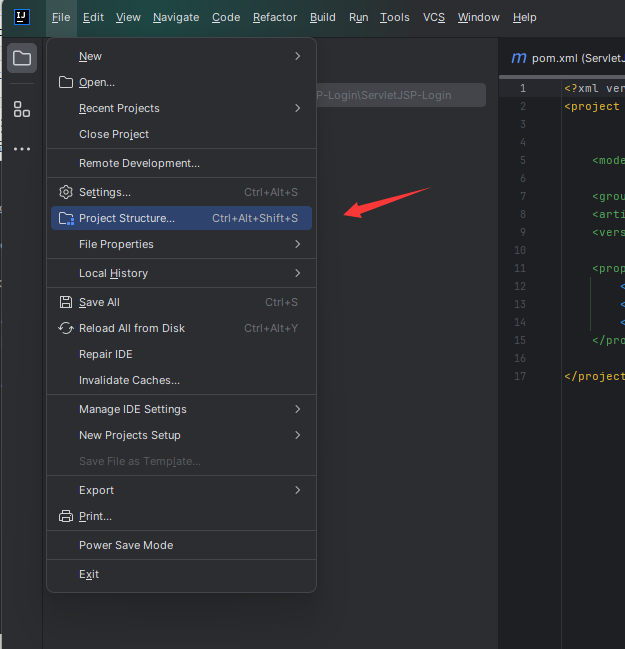Click the Print printer icon
This screenshot has width=625, height=649.
point(66,516)
